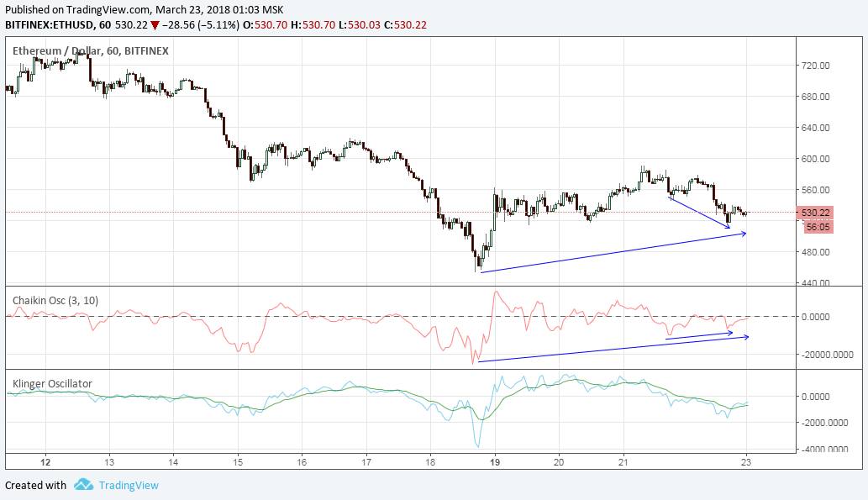Click the 480.00 price axis label
Screen dimensions: 868x500
815,252
